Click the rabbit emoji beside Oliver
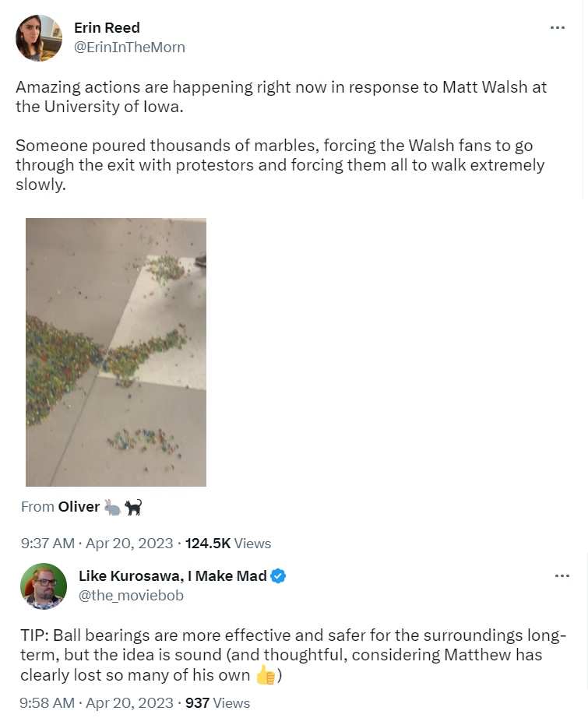This screenshot has width=588, height=725. tap(113, 508)
